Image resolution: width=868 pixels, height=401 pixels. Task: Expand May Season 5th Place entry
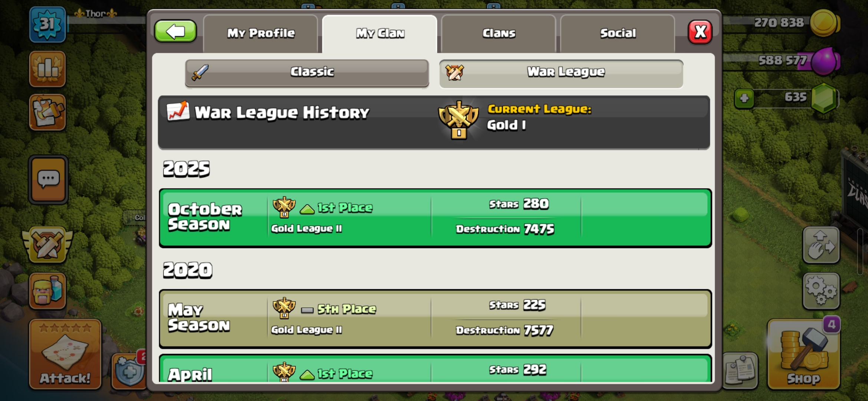point(435,319)
